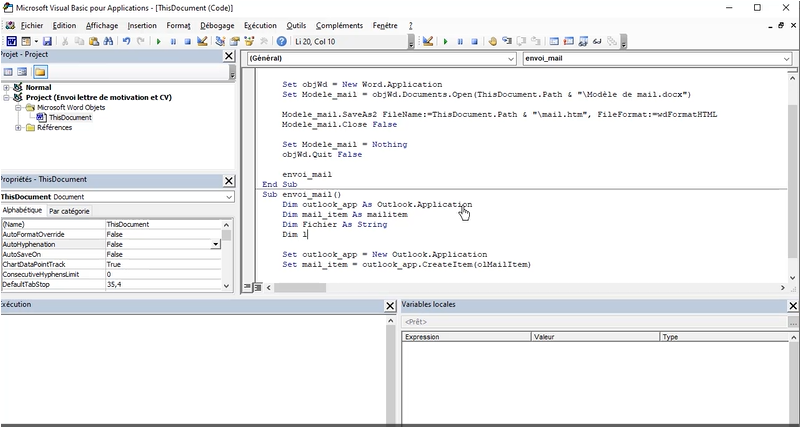Image resolution: width=801 pixels, height=428 pixels.
Task: Expand the Références folder
Action: tap(18, 127)
